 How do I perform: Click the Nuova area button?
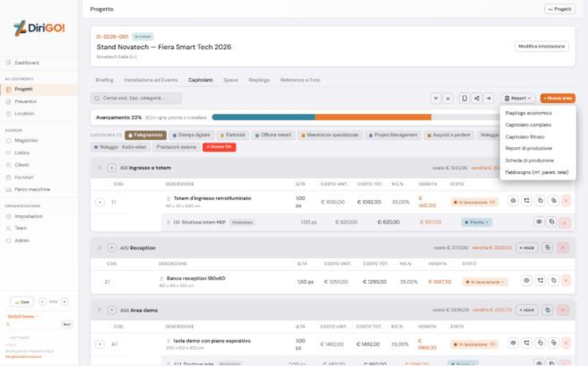558,98
